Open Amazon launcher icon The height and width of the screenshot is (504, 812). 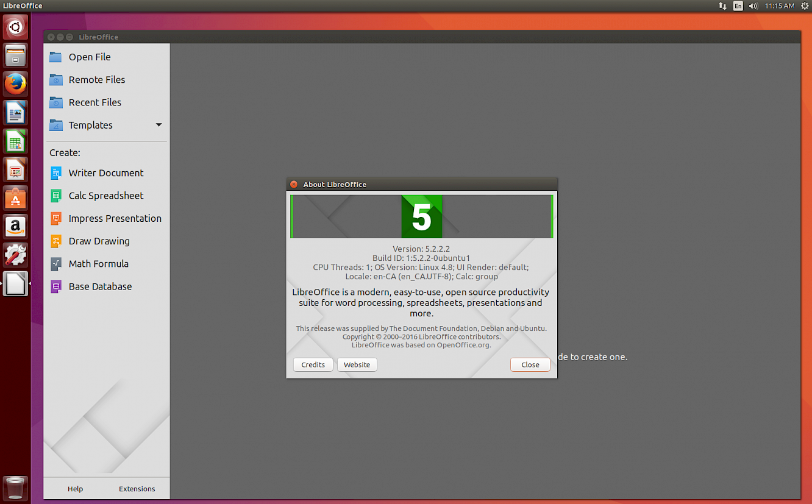click(x=15, y=227)
